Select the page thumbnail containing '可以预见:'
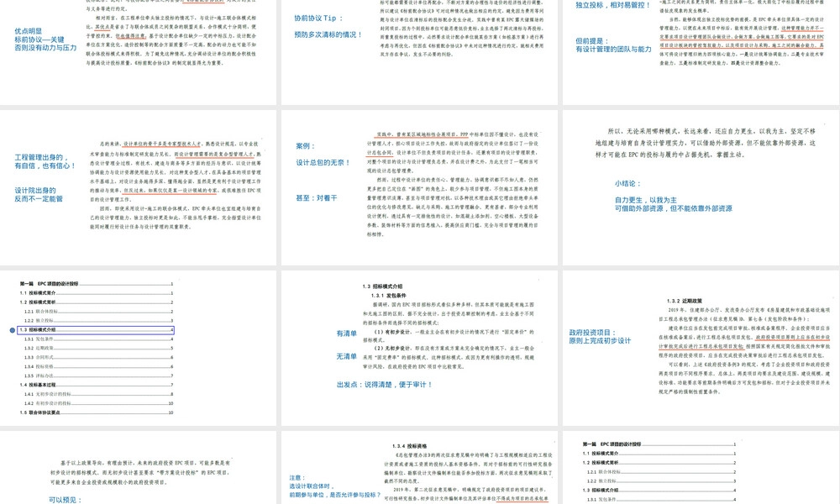Viewport: 840px width, 504px height. click(x=139, y=468)
